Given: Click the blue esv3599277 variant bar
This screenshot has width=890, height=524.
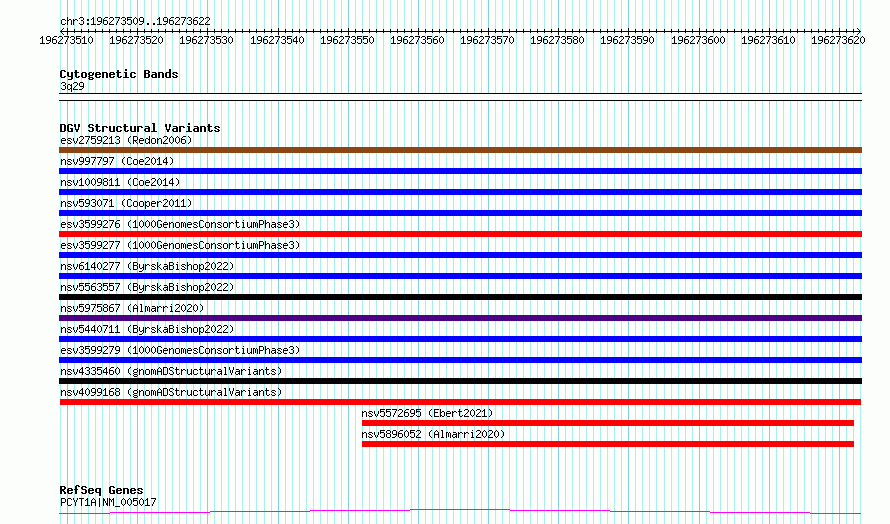Looking at the screenshot, I should coord(460,255).
